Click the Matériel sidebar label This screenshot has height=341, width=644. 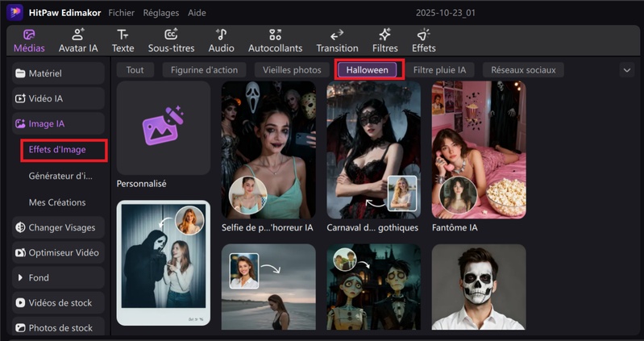pos(45,73)
